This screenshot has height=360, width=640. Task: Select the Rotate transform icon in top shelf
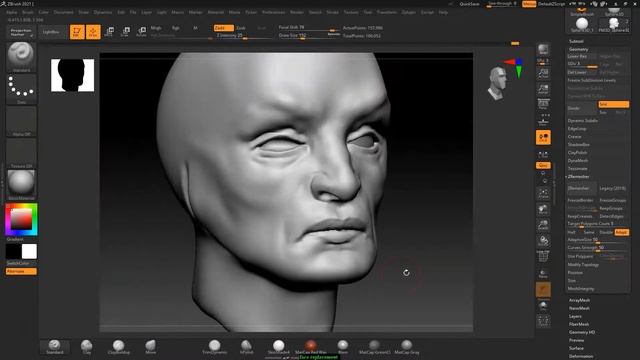pyautogui.click(x=141, y=32)
